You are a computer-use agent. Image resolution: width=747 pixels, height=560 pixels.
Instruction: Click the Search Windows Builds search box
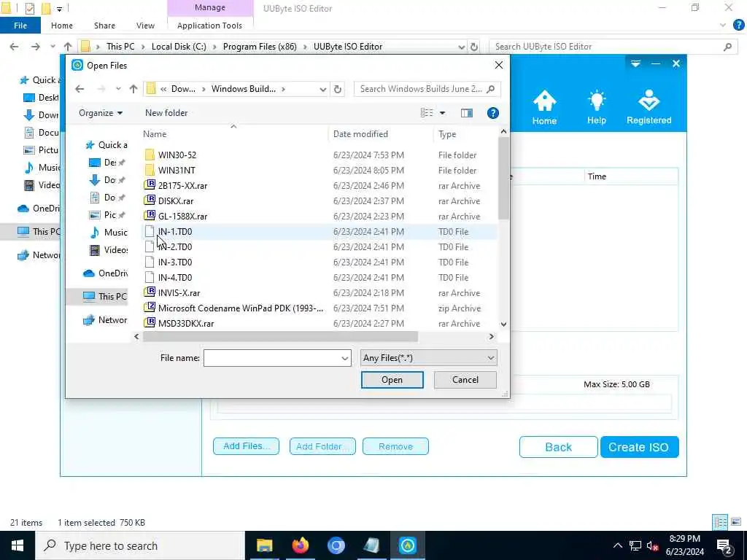[427, 88]
